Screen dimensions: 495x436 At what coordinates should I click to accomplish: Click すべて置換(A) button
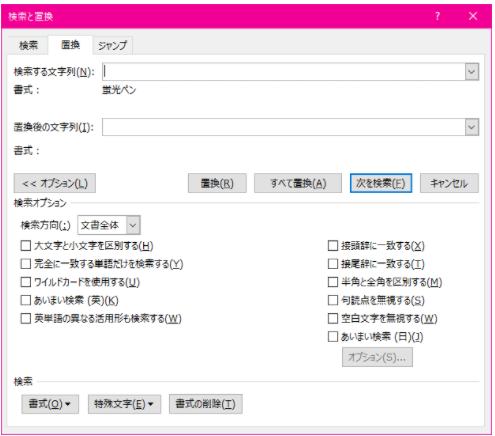pos(298,183)
